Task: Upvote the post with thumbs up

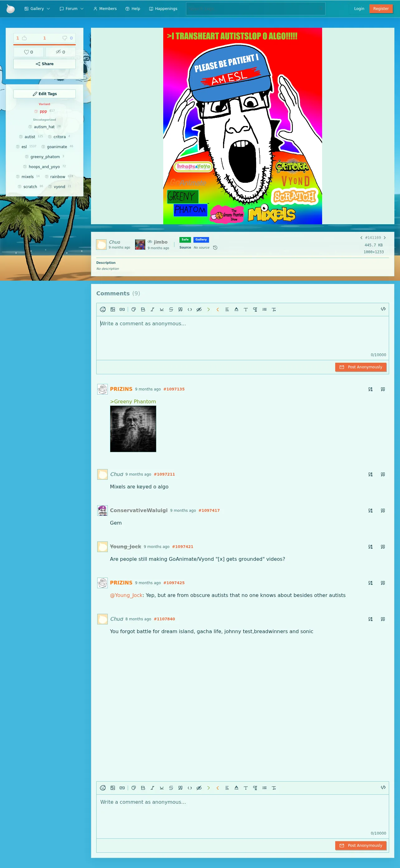Action: [24, 38]
